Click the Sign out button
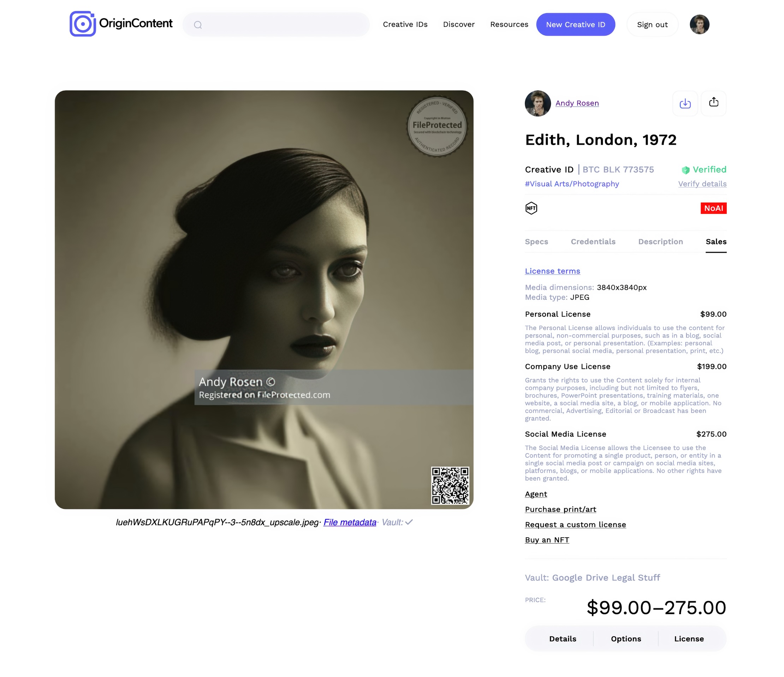This screenshot has width=784, height=677. pos(652,25)
